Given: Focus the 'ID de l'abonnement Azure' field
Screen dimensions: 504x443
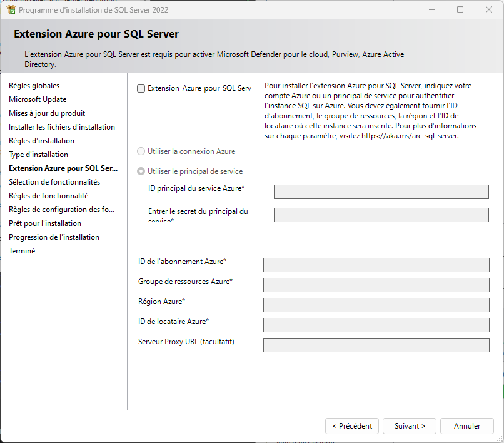Looking at the screenshot, I should pyautogui.click(x=376, y=265).
